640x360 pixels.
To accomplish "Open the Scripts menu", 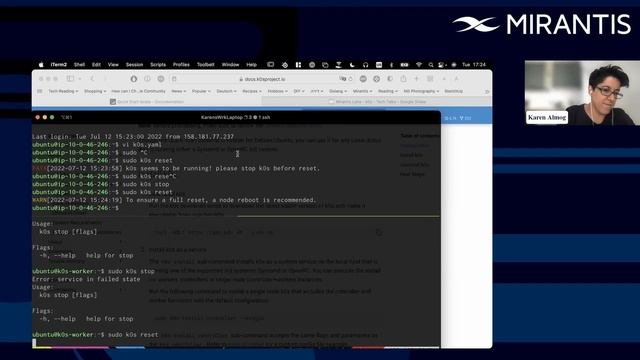I will [x=158, y=65].
